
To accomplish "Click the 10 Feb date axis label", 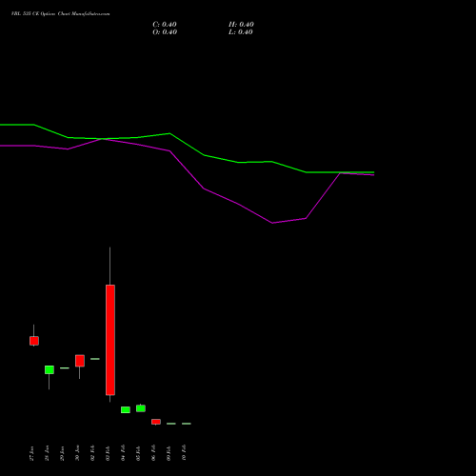I will 184,453.
